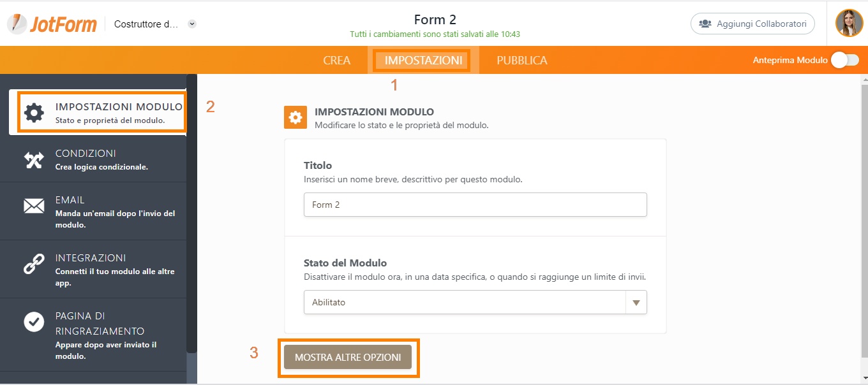Viewport: 868px width, 385px height.
Task: Click MOSTRA ALTRE OPZIONI button
Action: click(x=348, y=358)
